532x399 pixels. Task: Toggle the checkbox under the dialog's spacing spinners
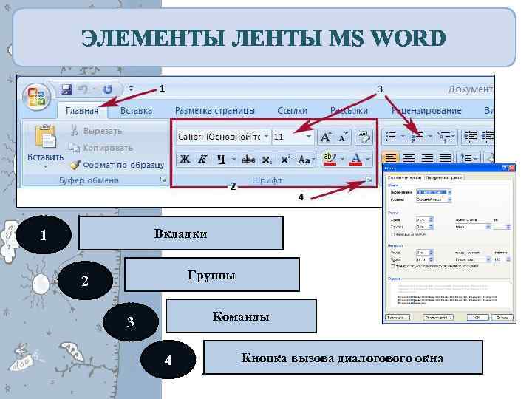coord(392,266)
